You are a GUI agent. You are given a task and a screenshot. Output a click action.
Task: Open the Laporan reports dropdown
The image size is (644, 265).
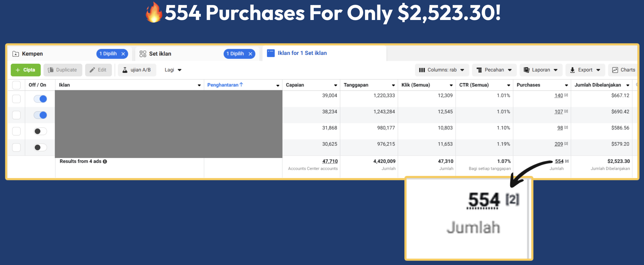[x=541, y=70]
